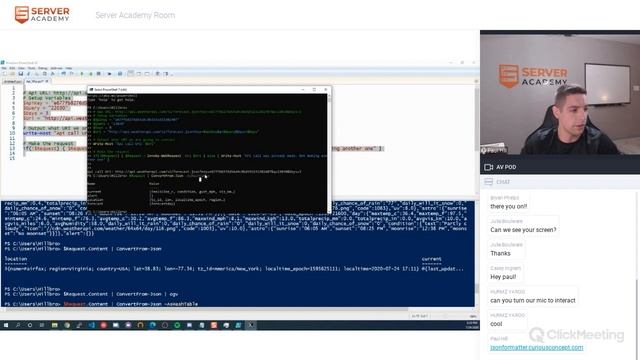Open the Tools menu in PowerShell ISE
This screenshot has height=360, width=640.
31,68
